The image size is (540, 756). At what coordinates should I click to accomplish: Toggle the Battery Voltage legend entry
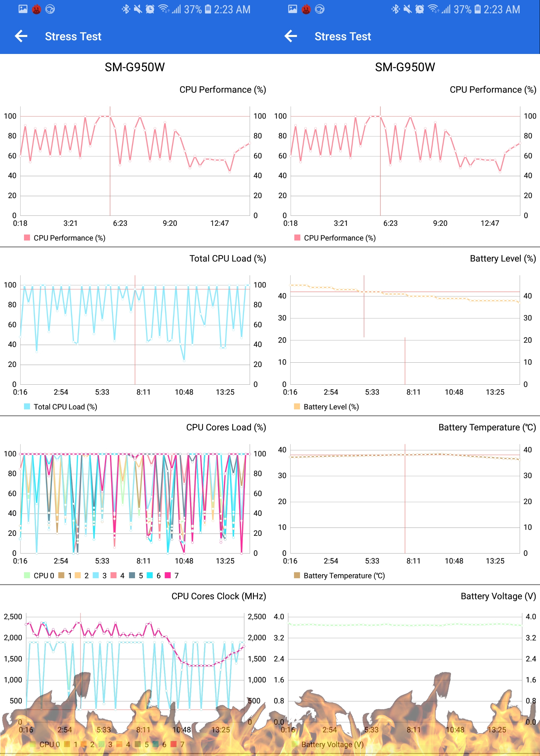click(332, 744)
